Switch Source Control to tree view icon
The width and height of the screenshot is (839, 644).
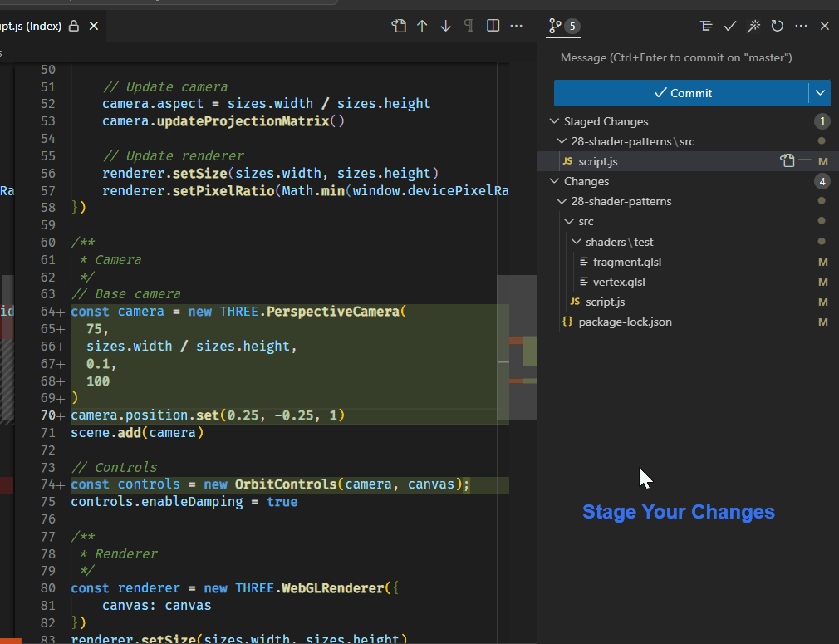(x=706, y=26)
